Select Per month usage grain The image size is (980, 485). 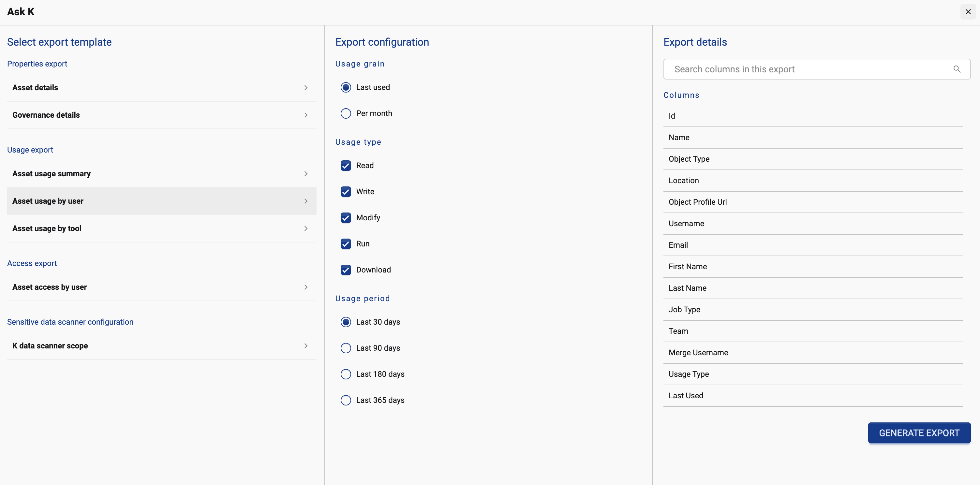coord(346,113)
